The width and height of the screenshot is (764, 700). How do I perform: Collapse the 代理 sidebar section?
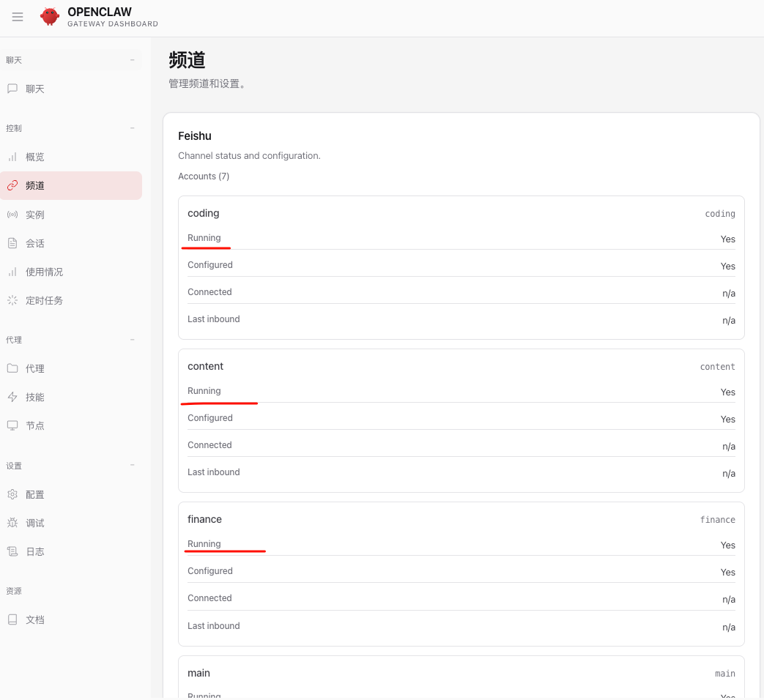tap(133, 340)
